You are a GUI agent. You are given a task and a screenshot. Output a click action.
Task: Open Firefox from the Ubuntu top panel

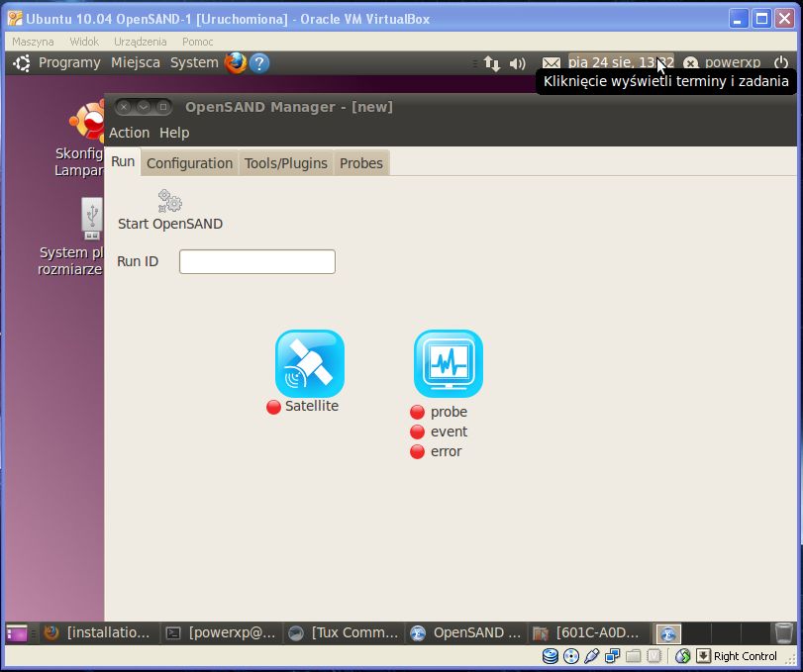tap(236, 63)
